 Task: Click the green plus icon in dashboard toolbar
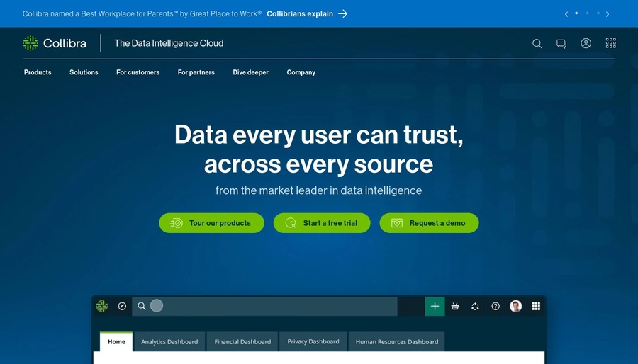pyautogui.click(x=435, y=306)
